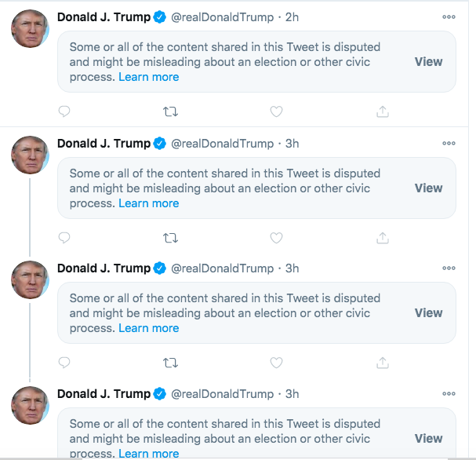Click the 2h timestamp on the topmost tweet
This screenshot has height=460, width=476.
pyautogui.click(x=291, y=16)
